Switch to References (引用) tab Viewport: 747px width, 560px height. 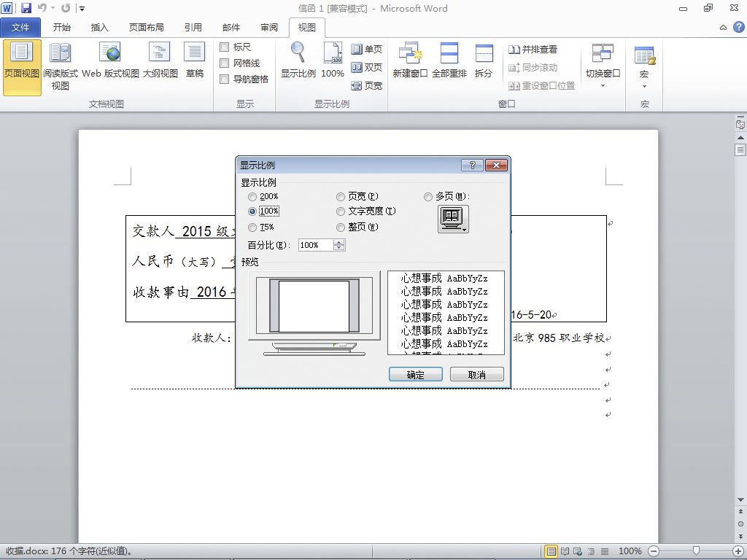pyautogui.click(x=193, y=28)
